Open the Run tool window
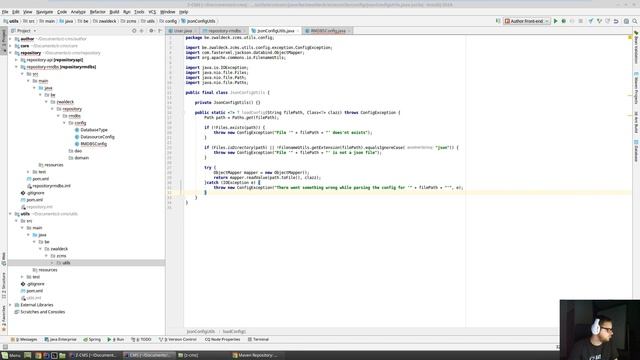This screenshot has width=640, height=360. pos(116,340)
